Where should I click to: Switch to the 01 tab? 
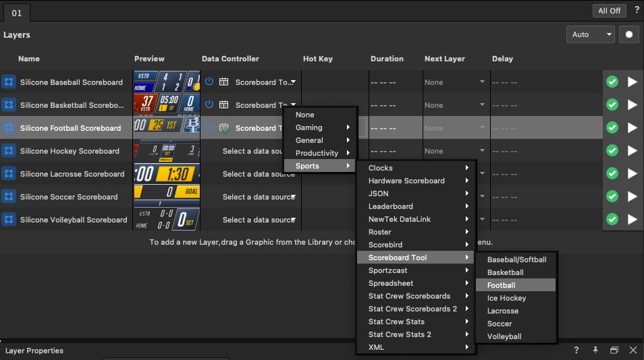pos(16,13)
